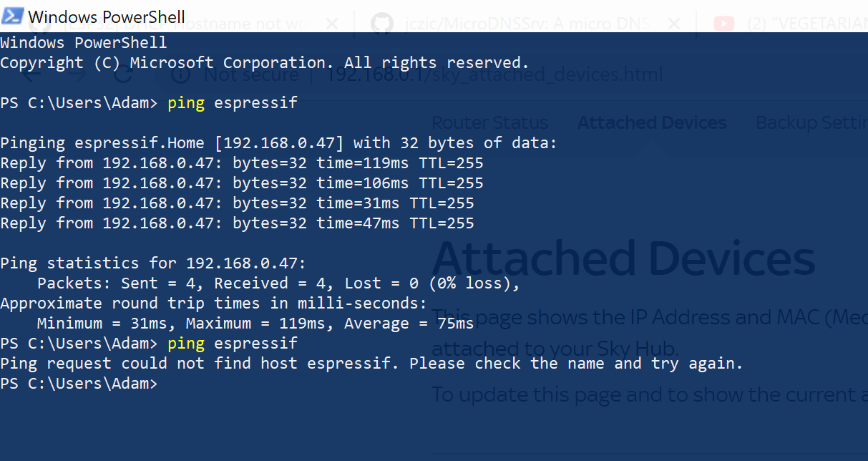Select the Attached Devices tab
Screen dimensions: 868x461
tap(651, 122)
